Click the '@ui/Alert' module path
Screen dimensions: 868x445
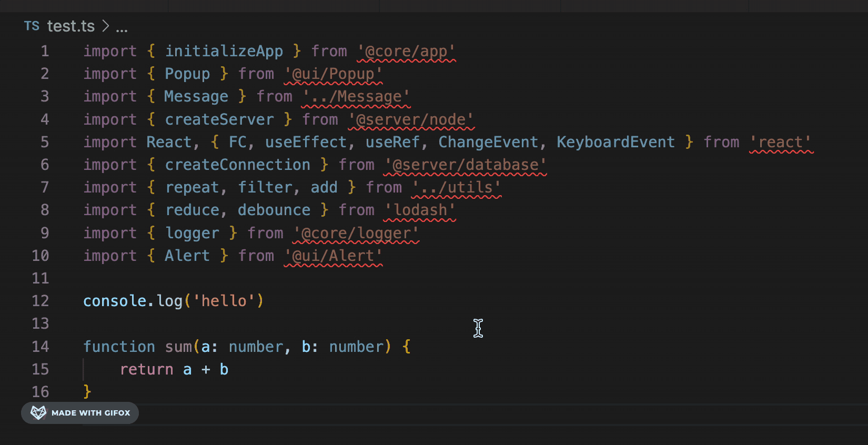click(x=333, y=256)
